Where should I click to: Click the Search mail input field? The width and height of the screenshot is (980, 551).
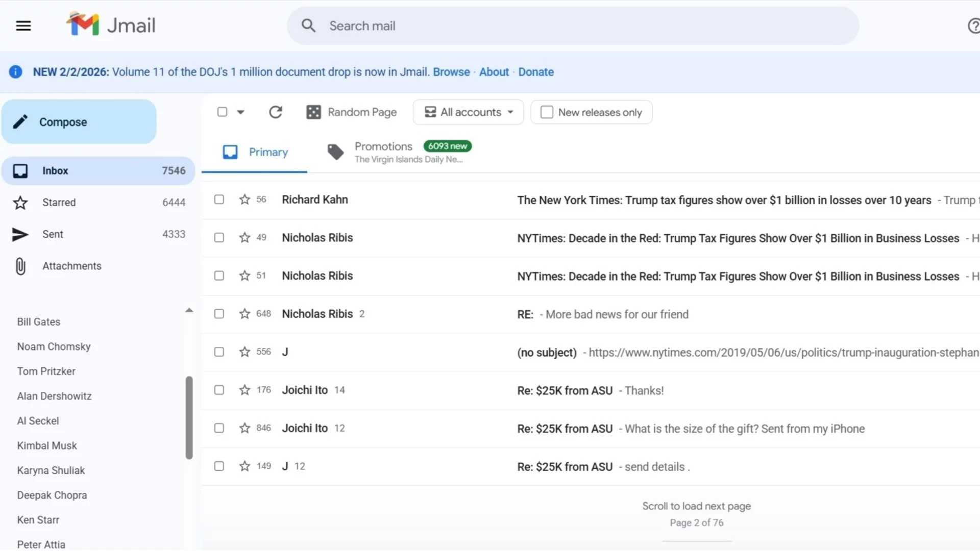coord(572,26)
